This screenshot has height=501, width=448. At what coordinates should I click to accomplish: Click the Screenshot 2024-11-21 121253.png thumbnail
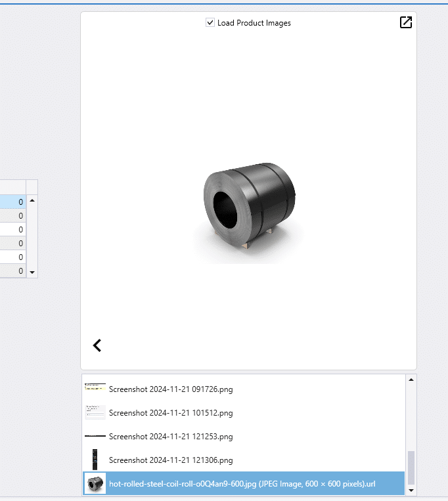coord(95,436)
